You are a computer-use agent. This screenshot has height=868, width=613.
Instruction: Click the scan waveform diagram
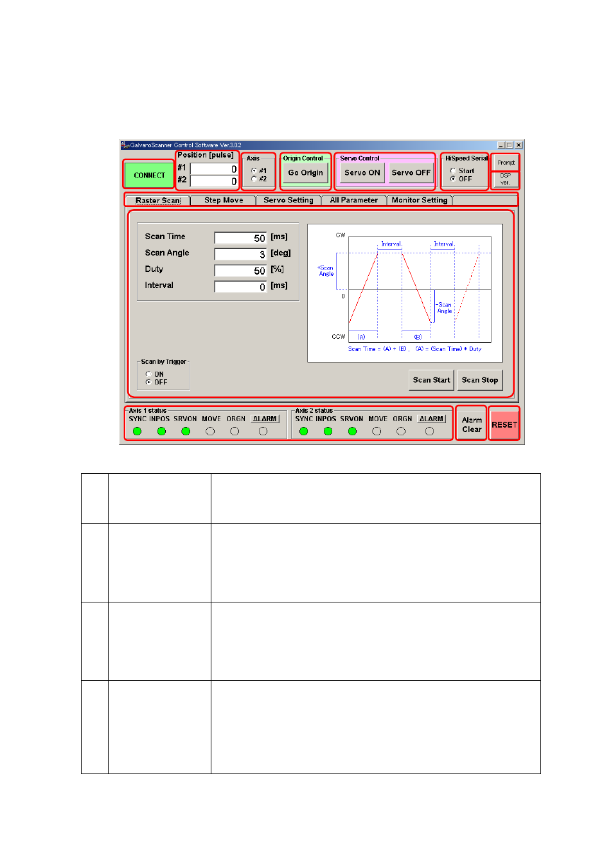(x=405, y=293)
